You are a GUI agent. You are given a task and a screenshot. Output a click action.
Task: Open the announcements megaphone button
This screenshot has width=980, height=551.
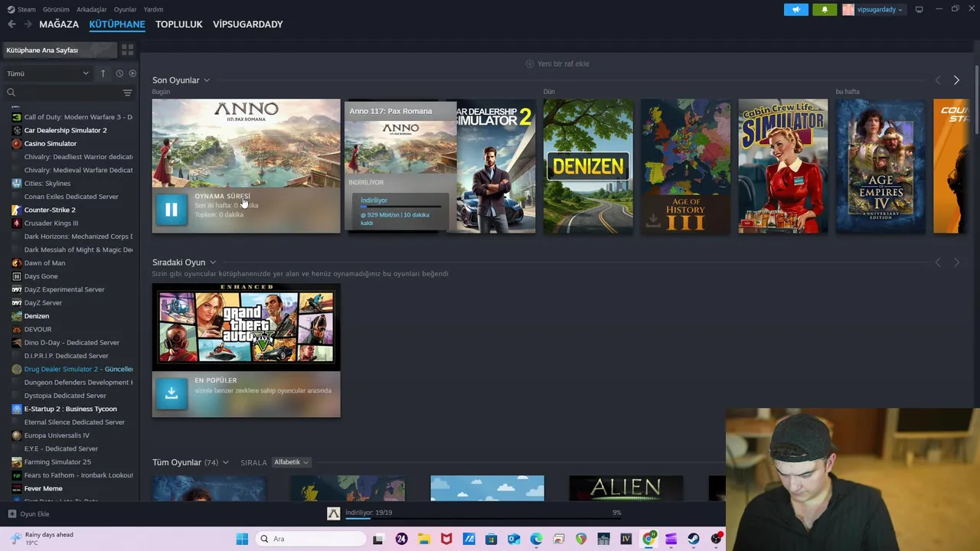click(795, 9)
